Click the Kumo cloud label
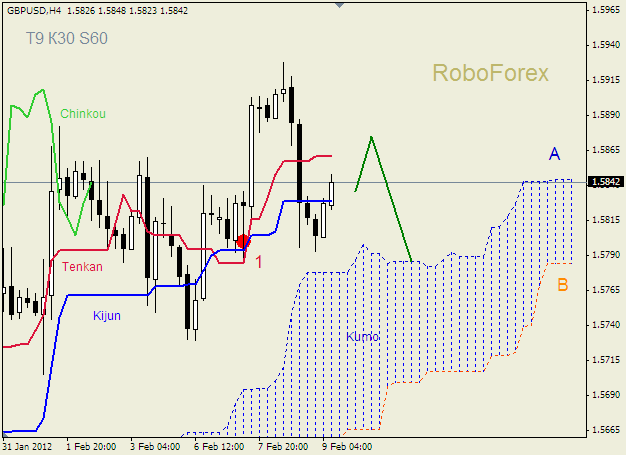 coord(362,337)
